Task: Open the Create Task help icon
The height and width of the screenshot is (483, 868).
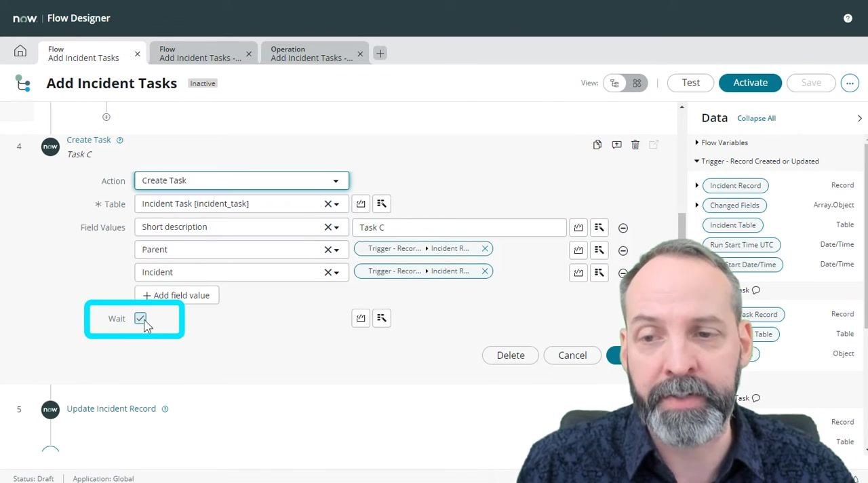Action: 120,140
